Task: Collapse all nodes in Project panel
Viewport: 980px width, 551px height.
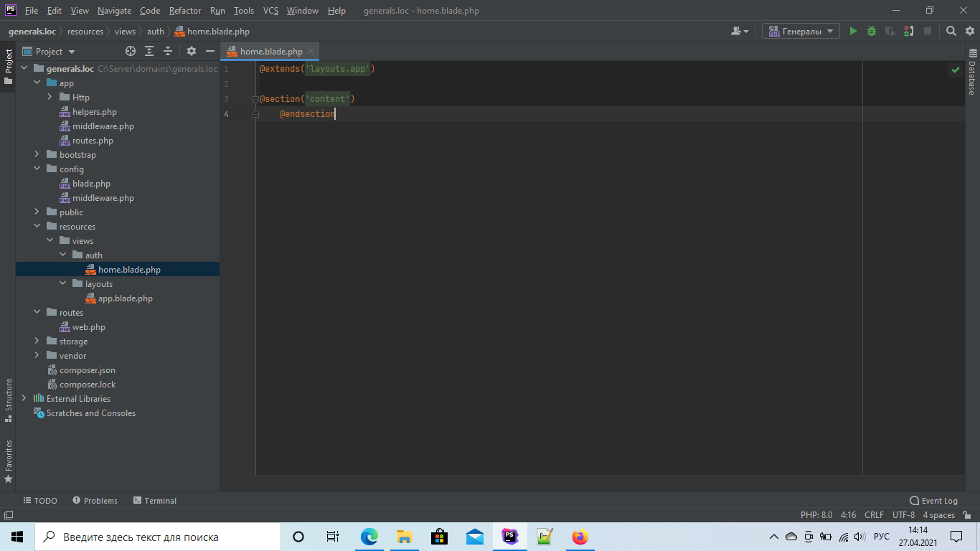Action: coord(168,51)
